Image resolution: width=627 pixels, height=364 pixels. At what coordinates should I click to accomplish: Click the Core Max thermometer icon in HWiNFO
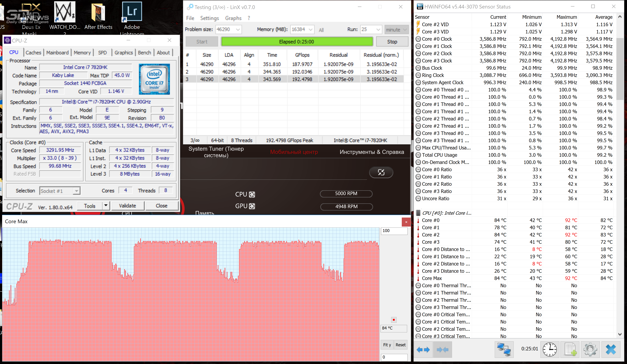click(418, 278)
